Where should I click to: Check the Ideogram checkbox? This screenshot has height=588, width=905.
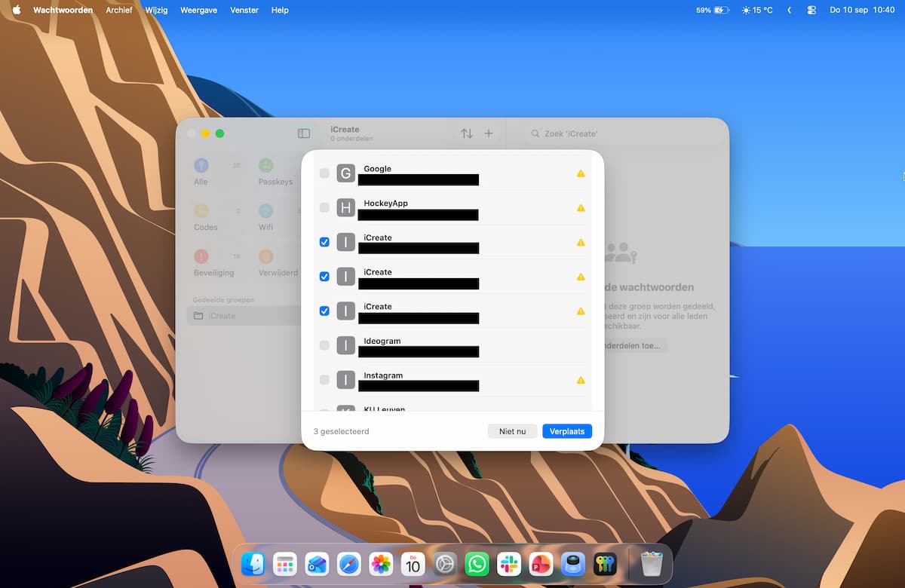tap(324, 345)
